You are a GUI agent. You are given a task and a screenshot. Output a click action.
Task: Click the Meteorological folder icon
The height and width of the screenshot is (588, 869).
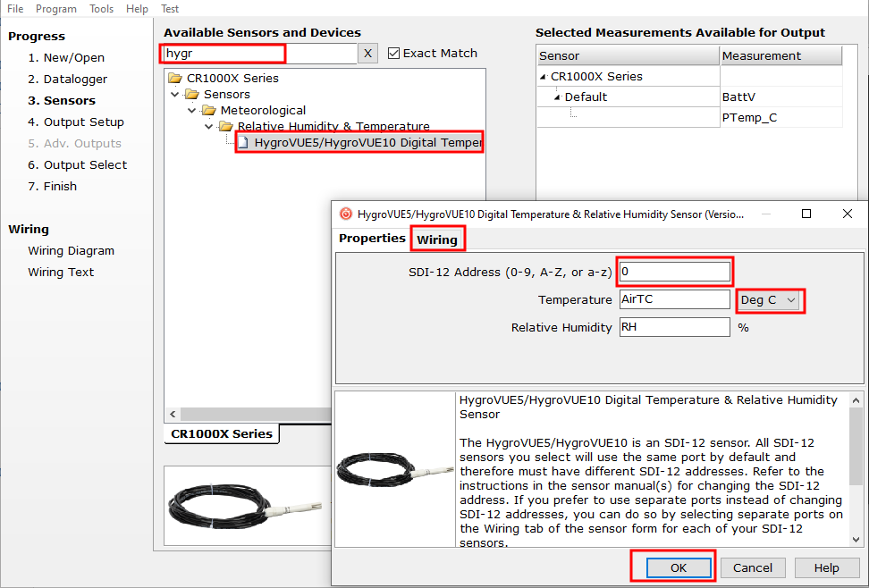209,110
